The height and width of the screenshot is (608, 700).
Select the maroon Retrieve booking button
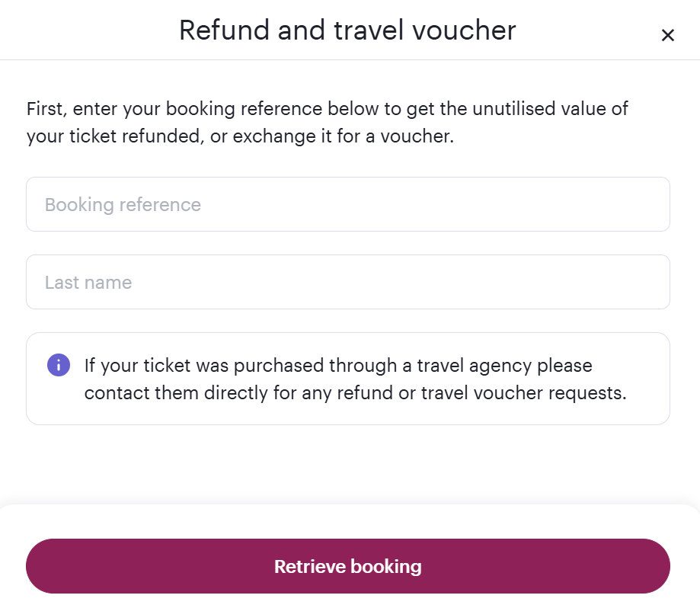tap(348, 566)
